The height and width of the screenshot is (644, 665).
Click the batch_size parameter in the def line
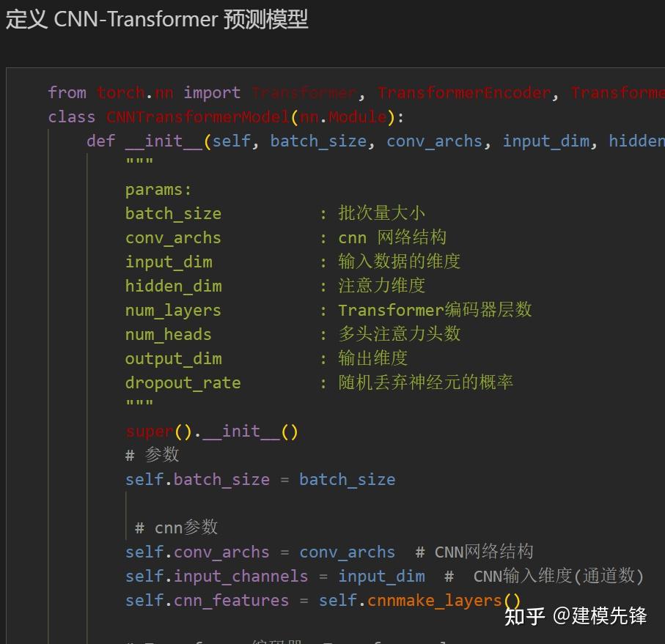coord(317,141)
